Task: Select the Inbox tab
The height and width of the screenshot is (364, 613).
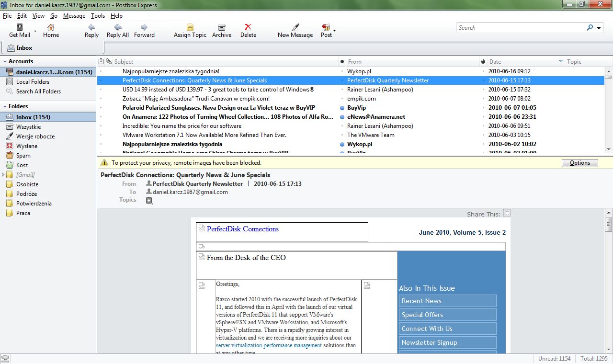Action: [52, 48]
